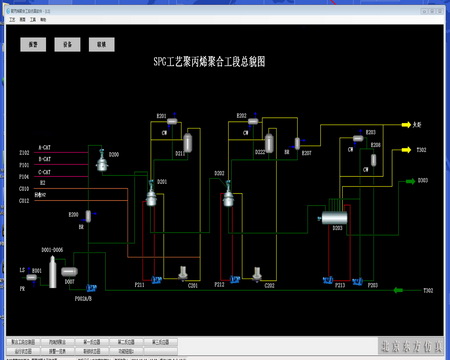Click the P211 blue pump icon
Image resolution: width=450 pixels, height=360 pixels.
tap(156, 279)
